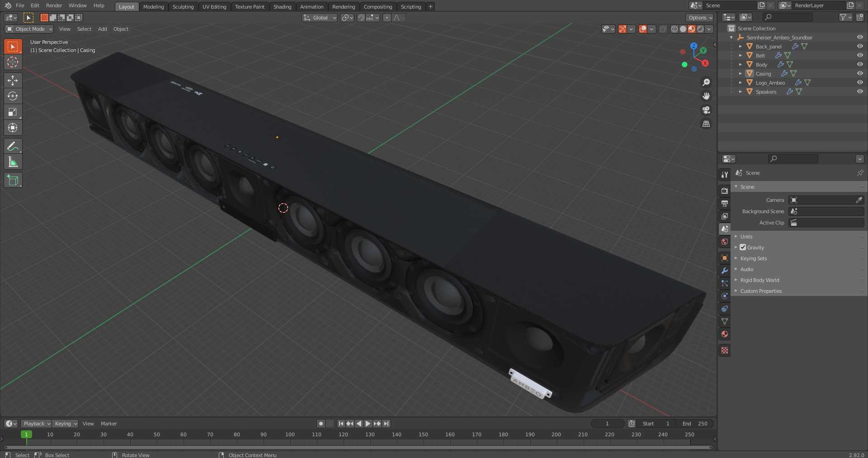Add a new workspace tab
Screen dimensions: 868x458
tap(430, 6)
